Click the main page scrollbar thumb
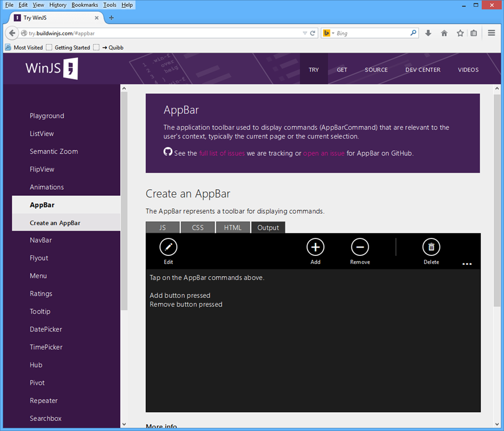The height and width of the screenshot is (431, 504). click(497, 200)
